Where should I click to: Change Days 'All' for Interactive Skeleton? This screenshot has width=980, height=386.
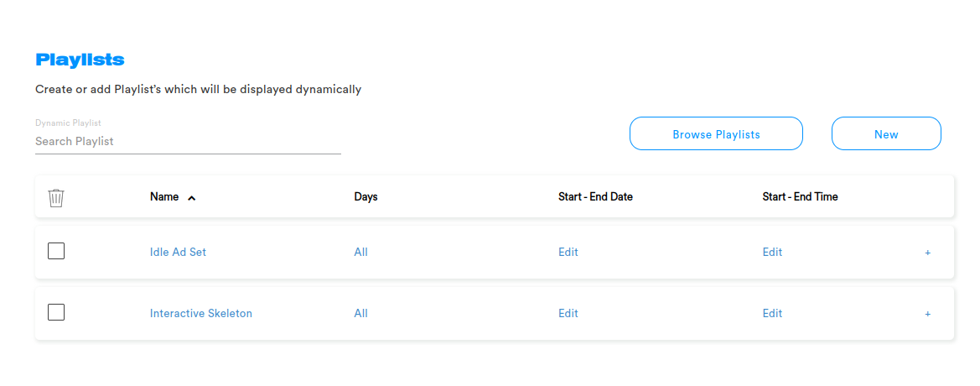pyautogui.click(x=361, y=314)
